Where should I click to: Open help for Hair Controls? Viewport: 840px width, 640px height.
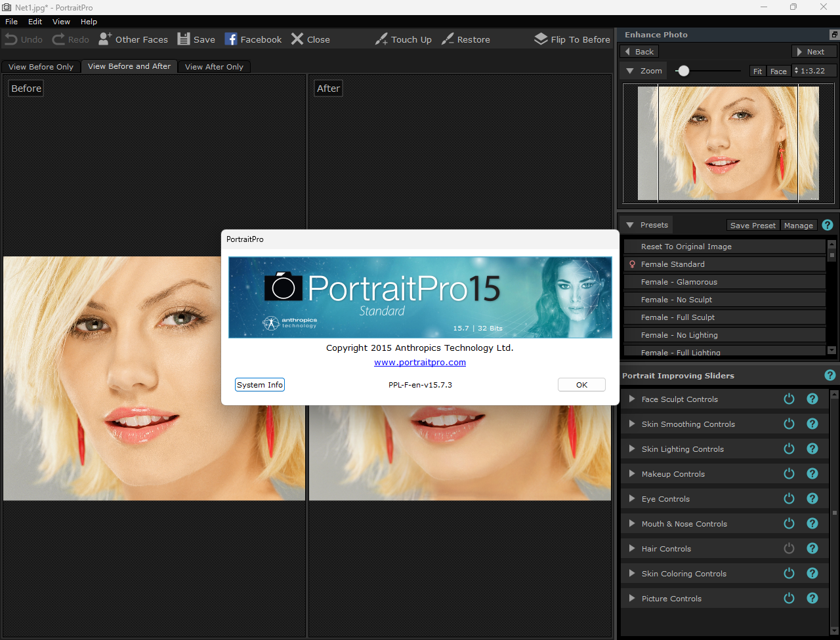812,549
